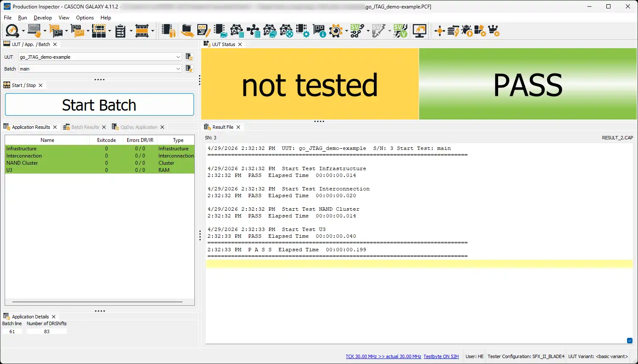Open the Options menu

click(85, 18)
